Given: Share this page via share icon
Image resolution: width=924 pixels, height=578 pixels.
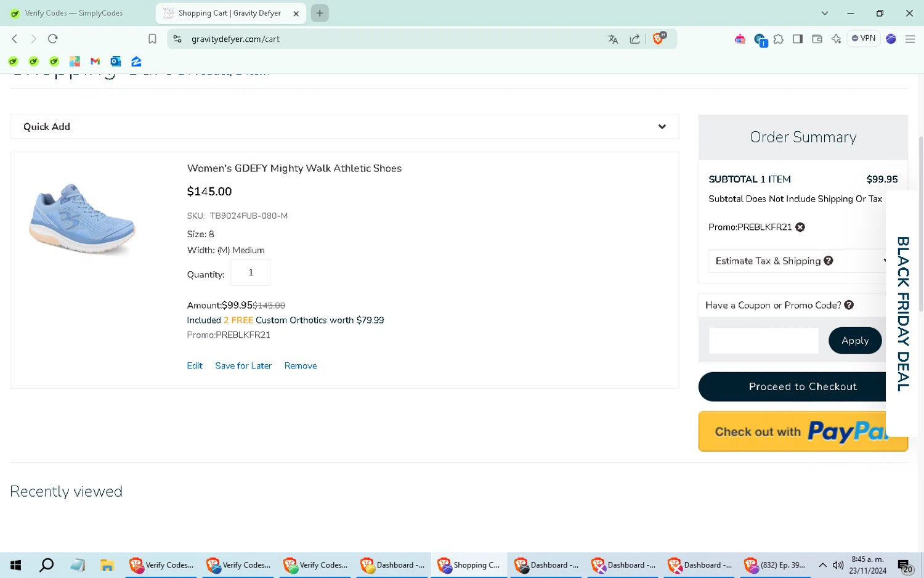Looking at the screenshot, I should (634, 39).
